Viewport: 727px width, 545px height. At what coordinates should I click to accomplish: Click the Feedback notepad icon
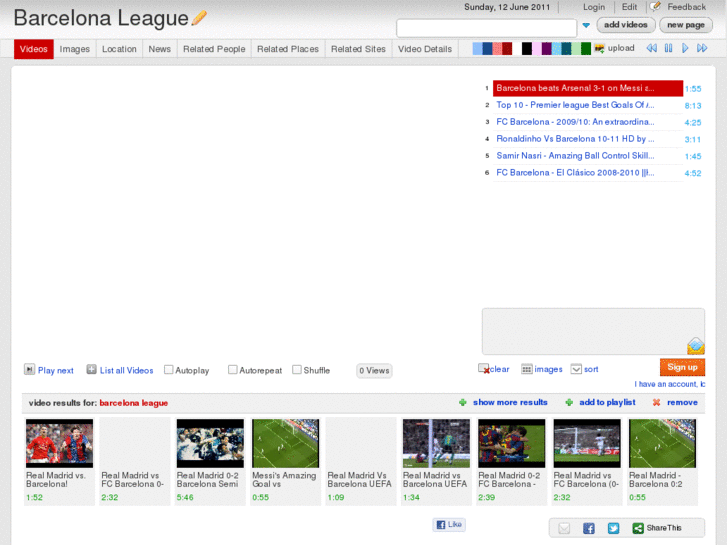655,6
